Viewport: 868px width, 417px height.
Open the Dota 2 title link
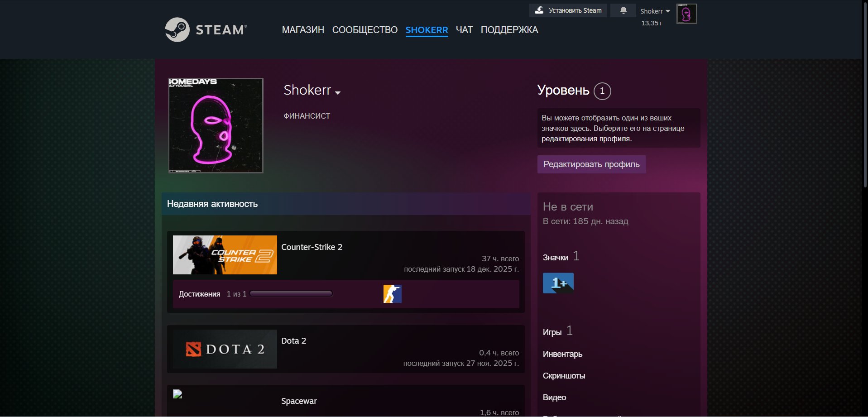click(x=293, y=341)
